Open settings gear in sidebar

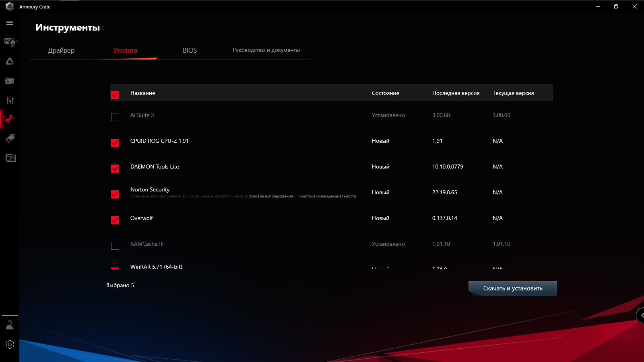[10, 345]
